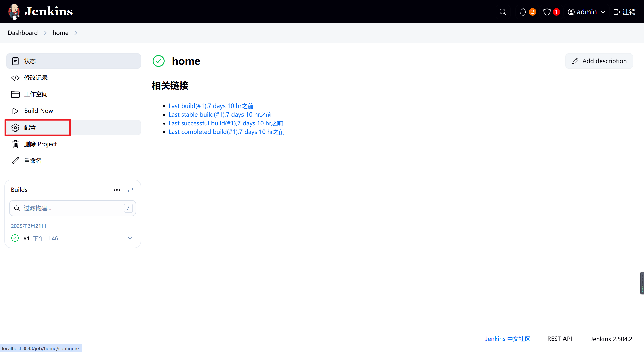The width and height of the screenshot is (644, 352).
Task: Focus the 过滤构建 filter input field
Action: (x=72, y=208)
